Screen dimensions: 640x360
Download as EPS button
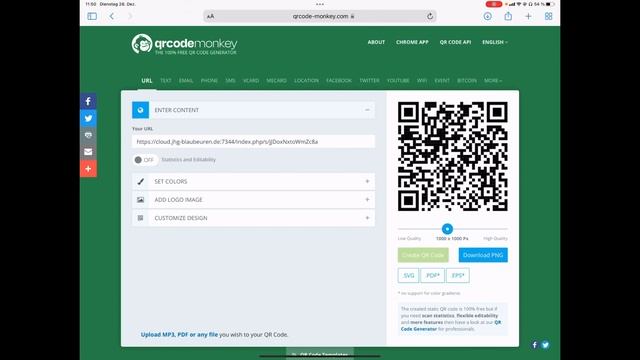point(458,275)
